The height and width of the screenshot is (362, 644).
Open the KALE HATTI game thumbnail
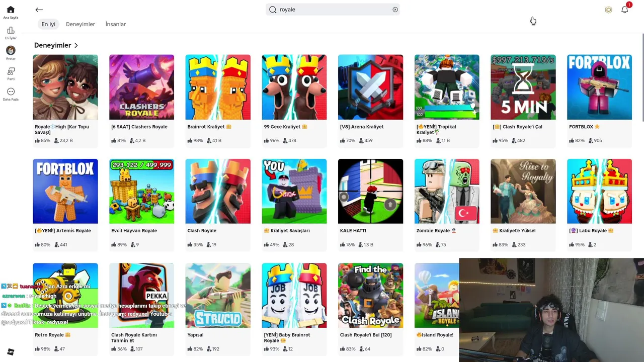point(370,191)
